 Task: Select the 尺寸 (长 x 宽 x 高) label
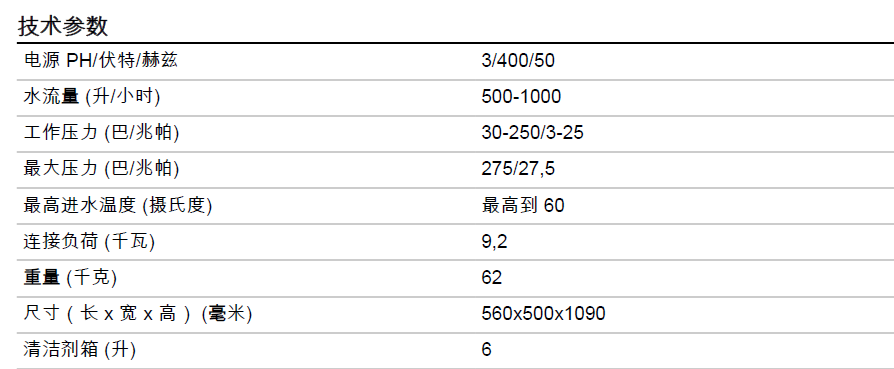107,314
